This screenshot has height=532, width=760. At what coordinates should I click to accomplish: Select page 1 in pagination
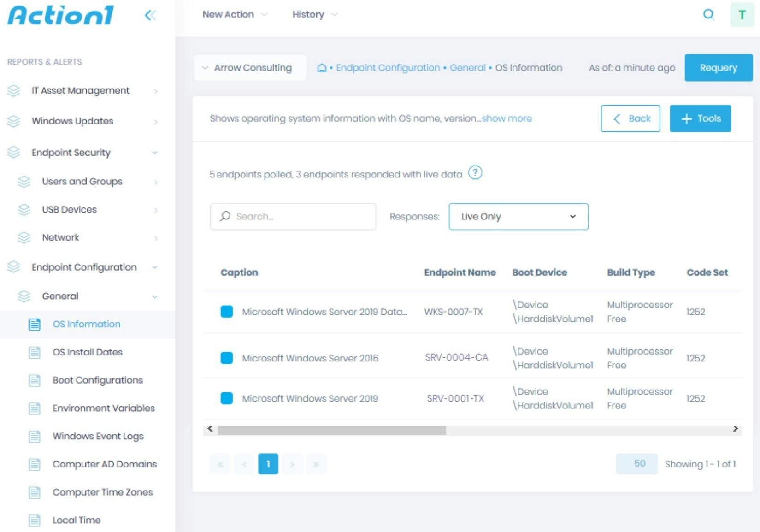click(268, 464)
